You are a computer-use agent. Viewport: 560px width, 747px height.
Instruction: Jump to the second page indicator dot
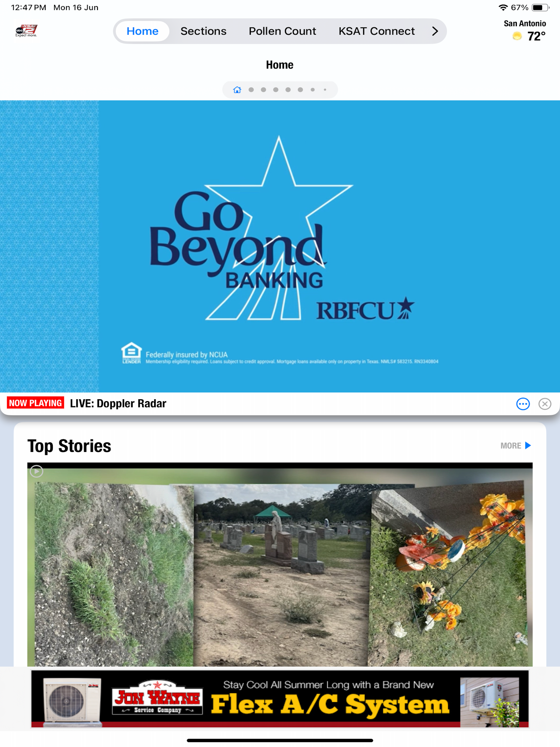pos(251,90)
